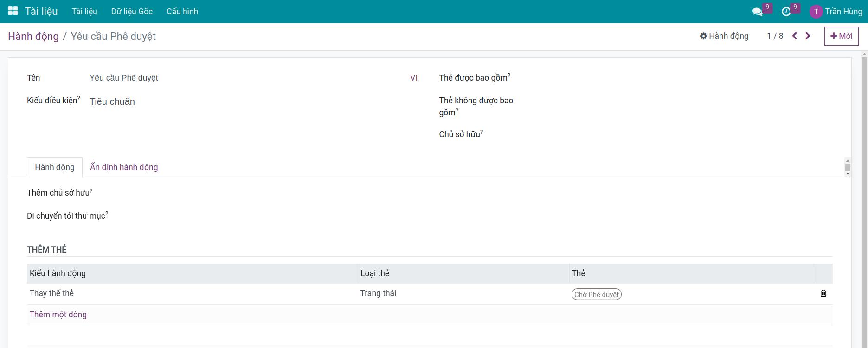The height and width of the screenshot is (348, 868).
Task: Go to the previous record arrow
Action: coord(795,36)
